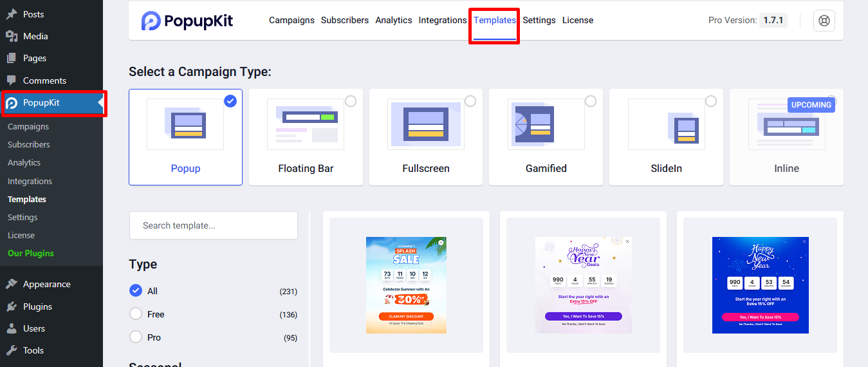Click the UPCOMING badge on Inline

pos(811,105)
